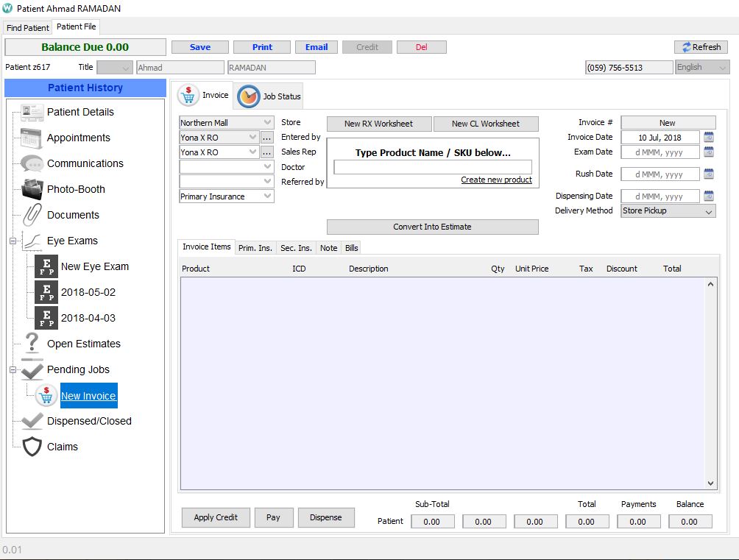Screen dimensions: 739x560
Task: Click the Invoice # New button
Action: tap(668, 123)
